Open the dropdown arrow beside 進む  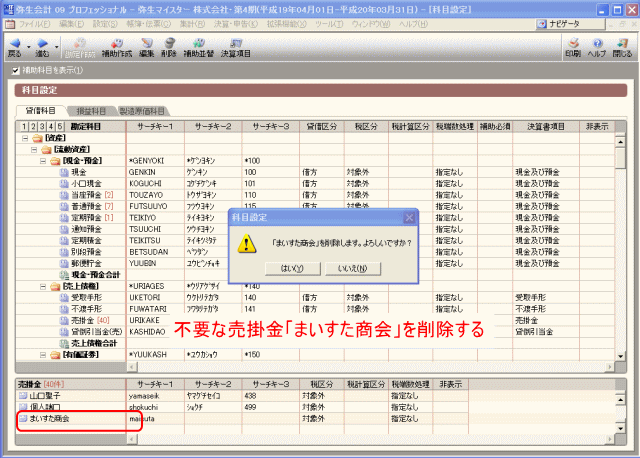(56, 47)
